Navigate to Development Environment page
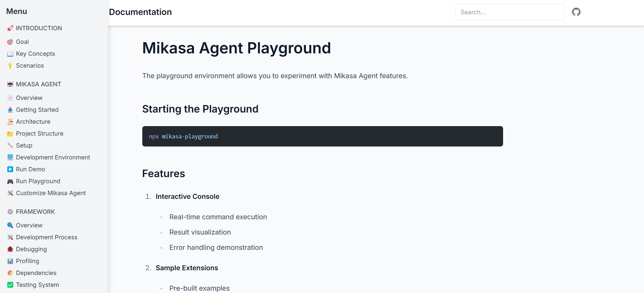The image size is (644, 293). point(53,157)
